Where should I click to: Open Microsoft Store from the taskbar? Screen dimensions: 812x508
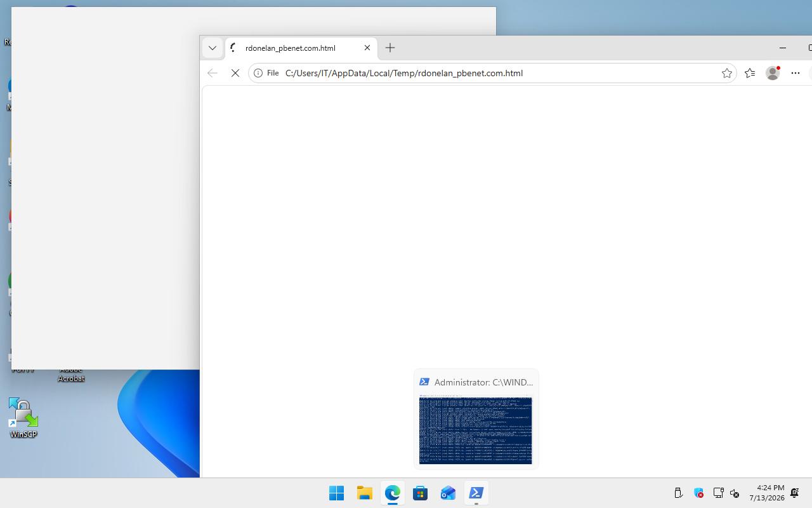(420, 493)
